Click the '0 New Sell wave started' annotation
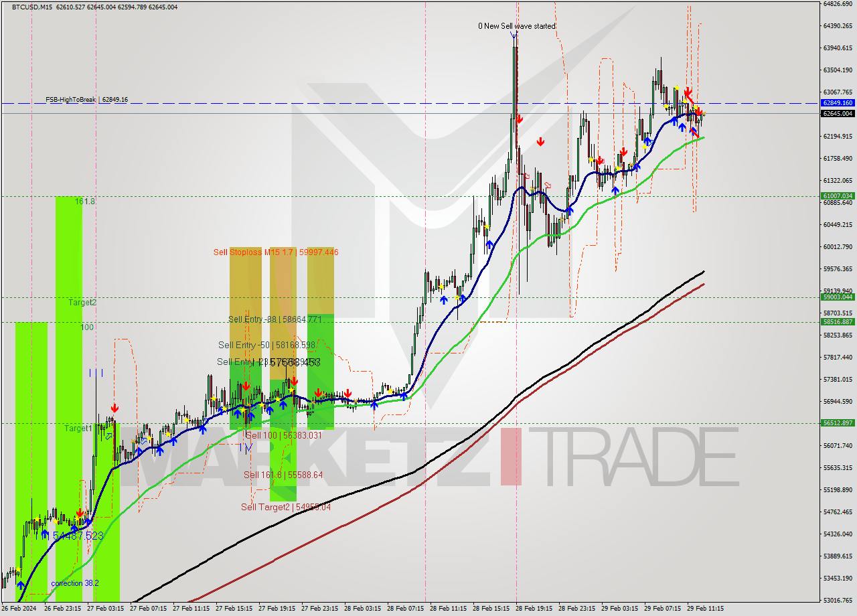The image size is (857, 616). tap(516, 26)
